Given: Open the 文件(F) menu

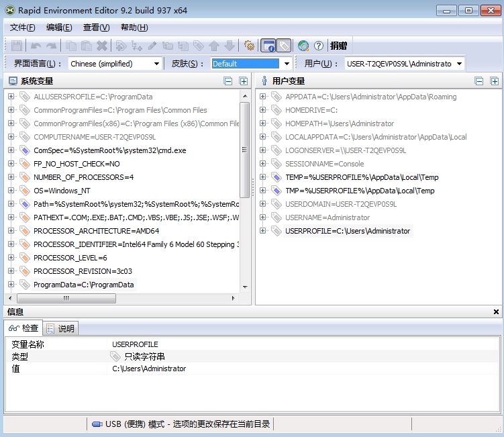Looking at the screenshot, I should tap(23, 28).
